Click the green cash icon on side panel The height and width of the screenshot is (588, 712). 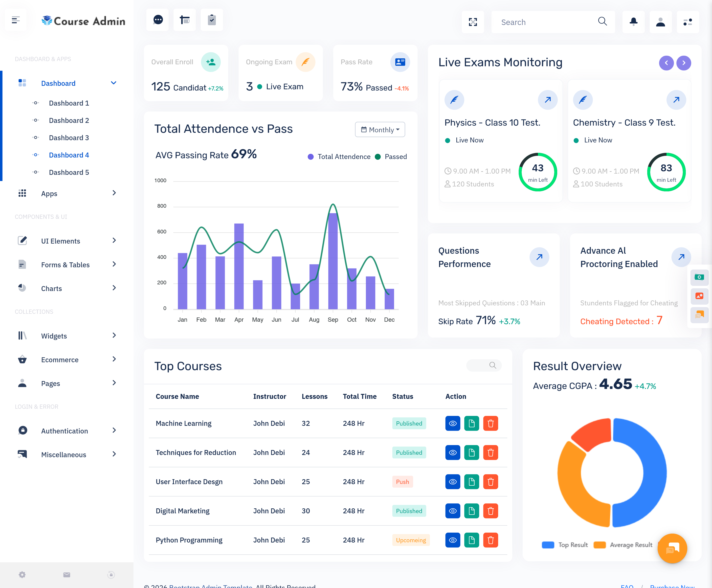[x=699, y=277]
